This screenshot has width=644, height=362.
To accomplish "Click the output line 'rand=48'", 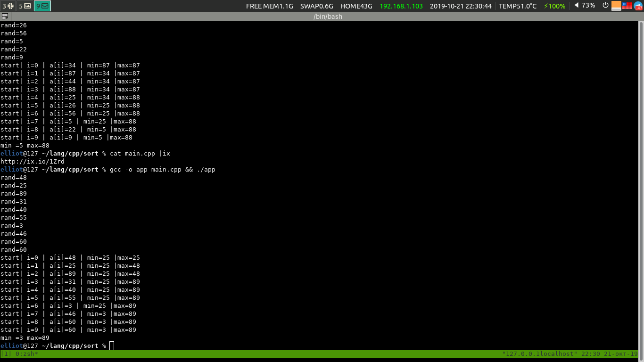I will 14,178.
